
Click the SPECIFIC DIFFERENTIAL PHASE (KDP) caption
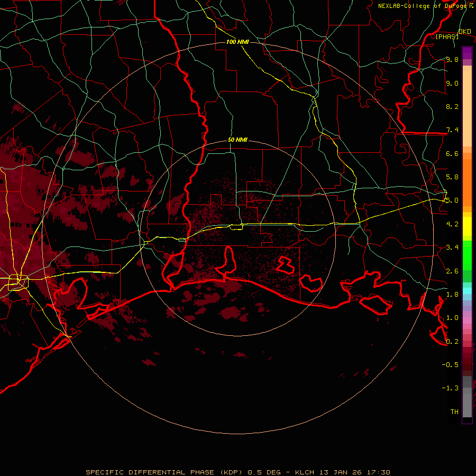pyautogui.click(x=166, y=472)
